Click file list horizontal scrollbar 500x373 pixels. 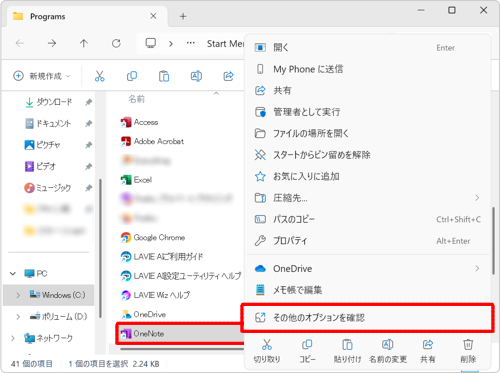[182, 349]
